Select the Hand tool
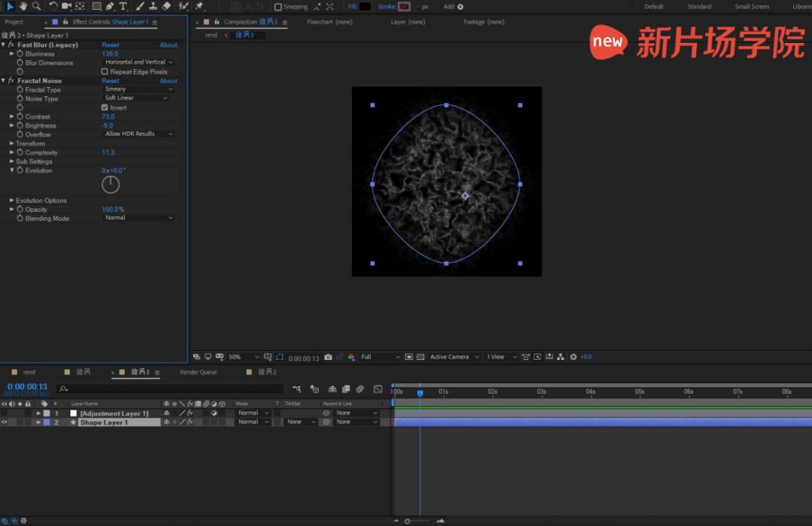The width and height of the screenshot is (812, 526). pyautogui.click(x=23, y=6)
